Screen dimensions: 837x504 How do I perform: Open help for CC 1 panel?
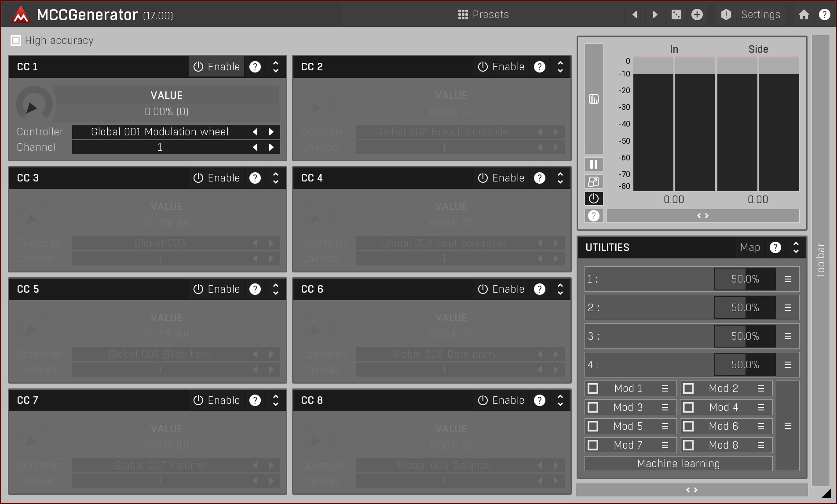tap(255, 67)
